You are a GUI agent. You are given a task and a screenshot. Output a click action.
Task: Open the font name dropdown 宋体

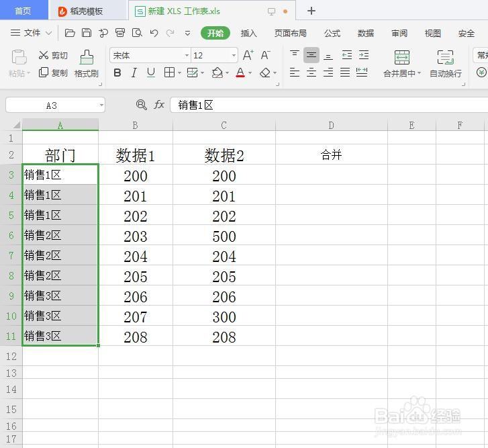187,56
